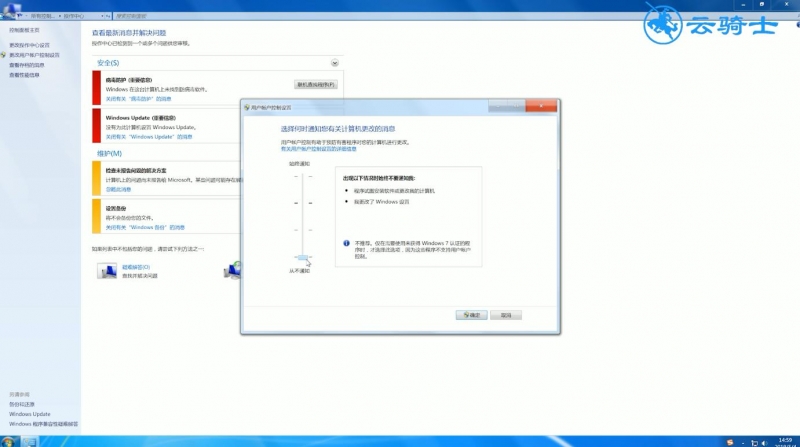Open Windows Update link at sidebar bottom
The width and height of the screenshot is (800, 447).
30,414
